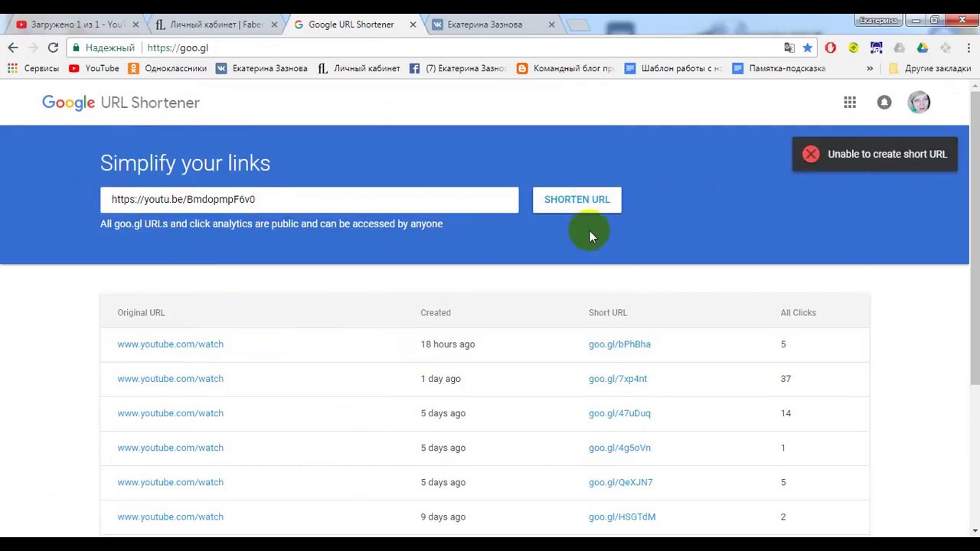Open the Google apps grid icon

point(850,103)
